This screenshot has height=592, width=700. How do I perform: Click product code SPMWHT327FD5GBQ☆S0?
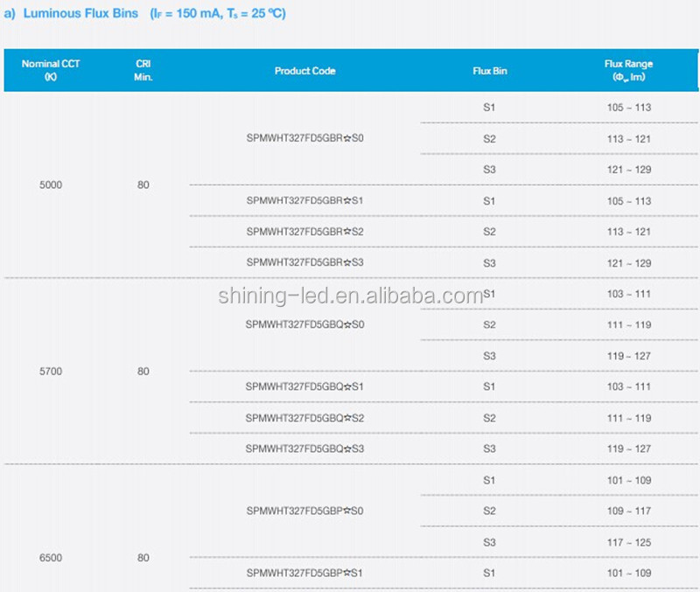(304, 324)
